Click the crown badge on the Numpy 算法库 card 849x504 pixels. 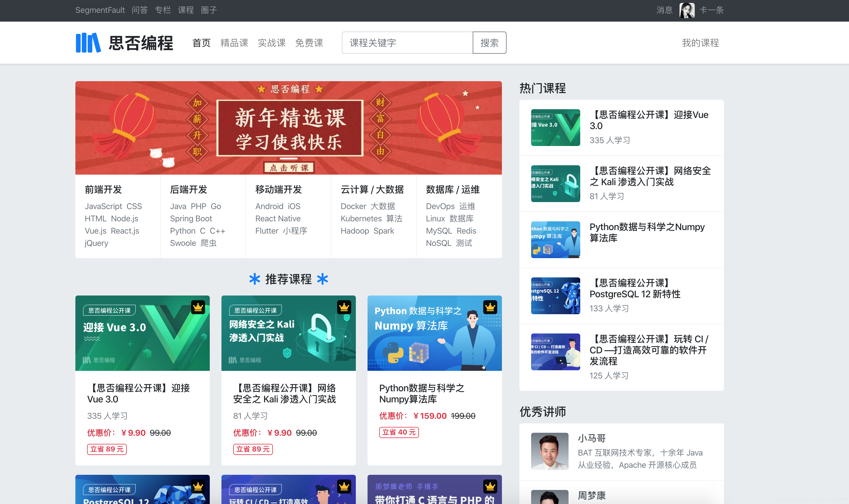pyautogui.click(x=490, y=306)
